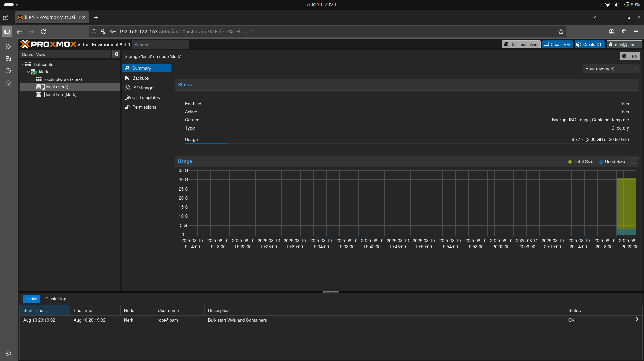Collapse the Datacenter tree node

[23, 64]
